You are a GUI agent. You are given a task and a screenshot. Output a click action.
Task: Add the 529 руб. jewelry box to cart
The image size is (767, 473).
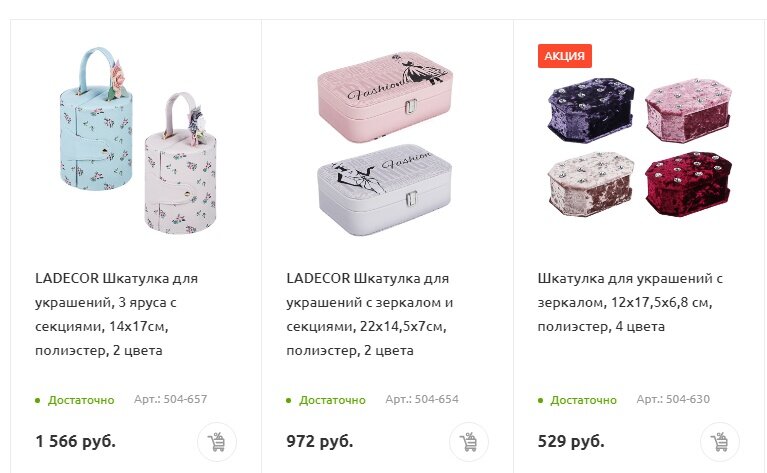tap(720, 442)
